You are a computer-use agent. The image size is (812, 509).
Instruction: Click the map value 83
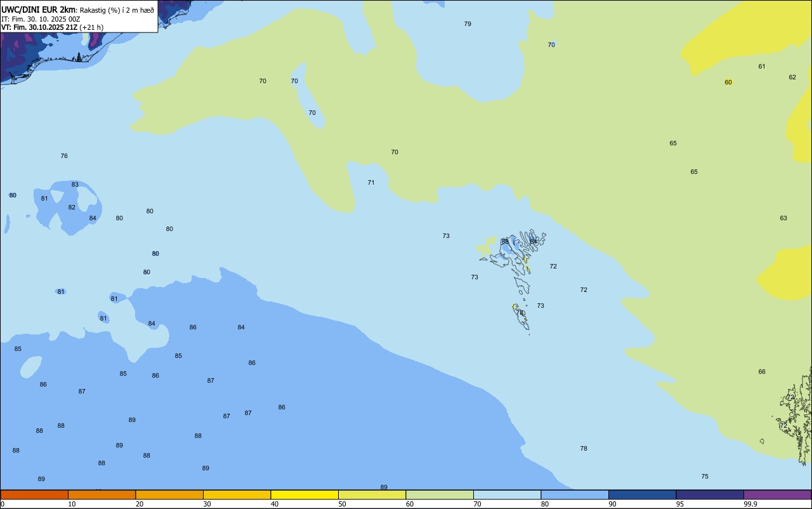point(75,185)
